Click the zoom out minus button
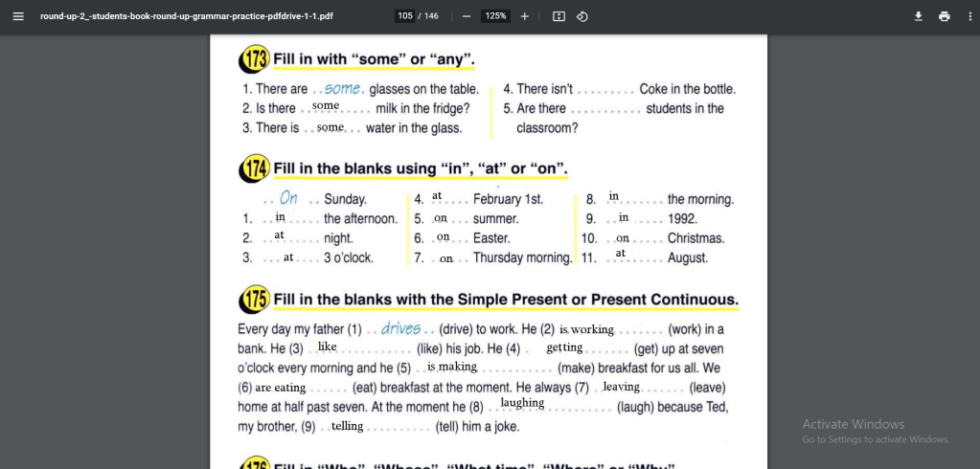 [x=467, y=16]
